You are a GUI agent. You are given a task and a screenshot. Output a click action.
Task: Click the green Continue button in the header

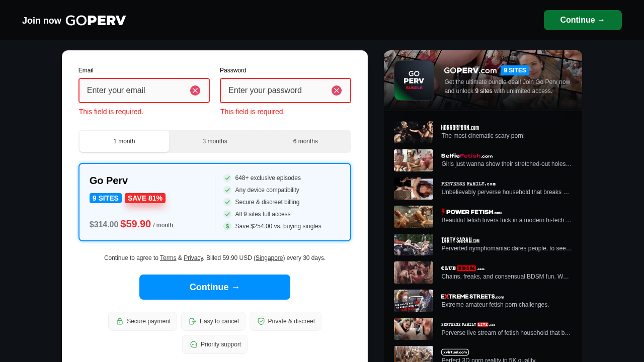tap(583, 20)
